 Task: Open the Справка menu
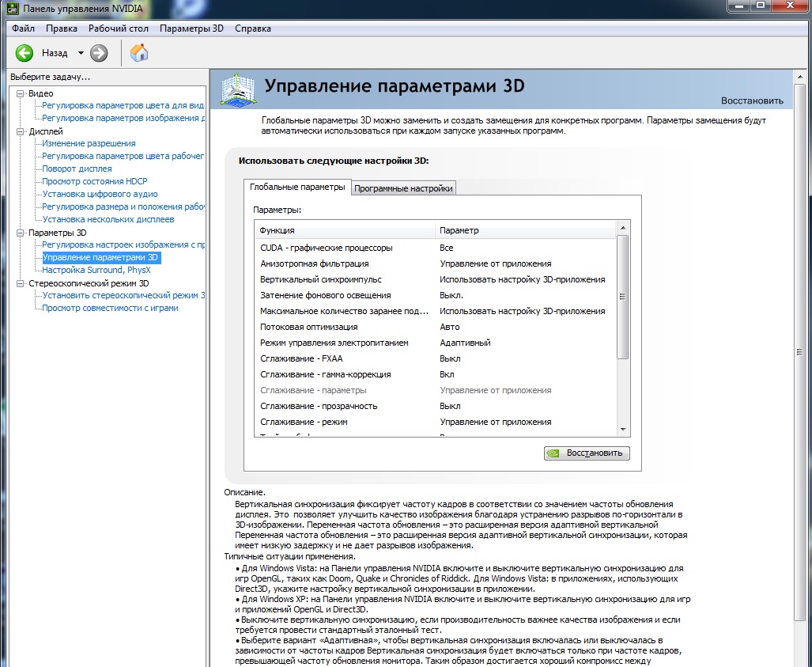253,28
